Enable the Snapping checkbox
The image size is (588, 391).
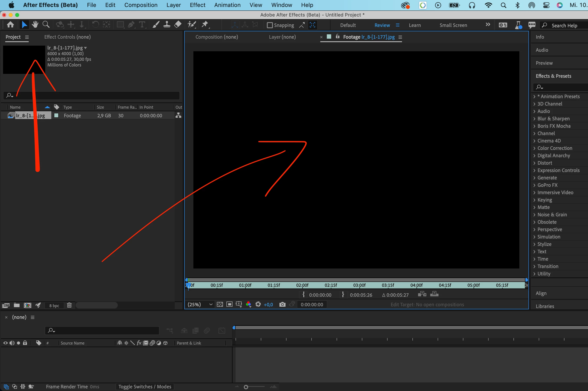(x=270, y=25)
